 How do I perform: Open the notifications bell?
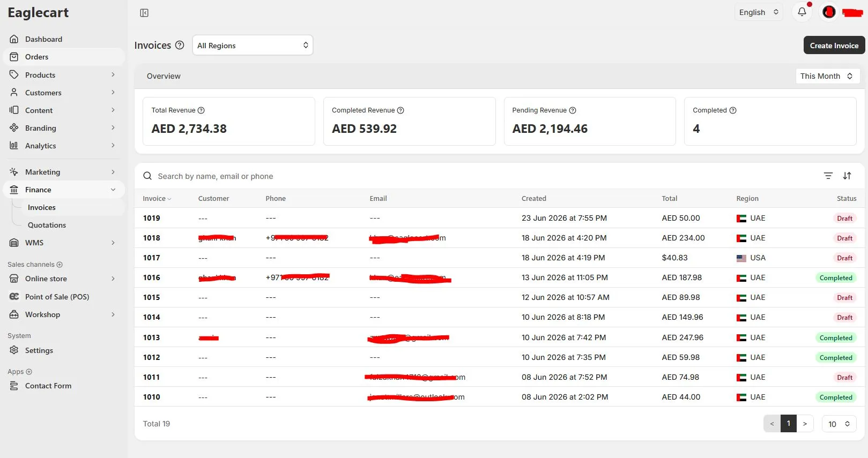click(x=802, y=12)
